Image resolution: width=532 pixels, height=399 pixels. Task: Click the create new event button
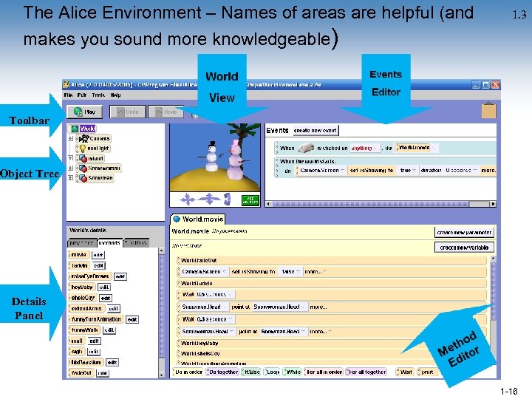316,130
